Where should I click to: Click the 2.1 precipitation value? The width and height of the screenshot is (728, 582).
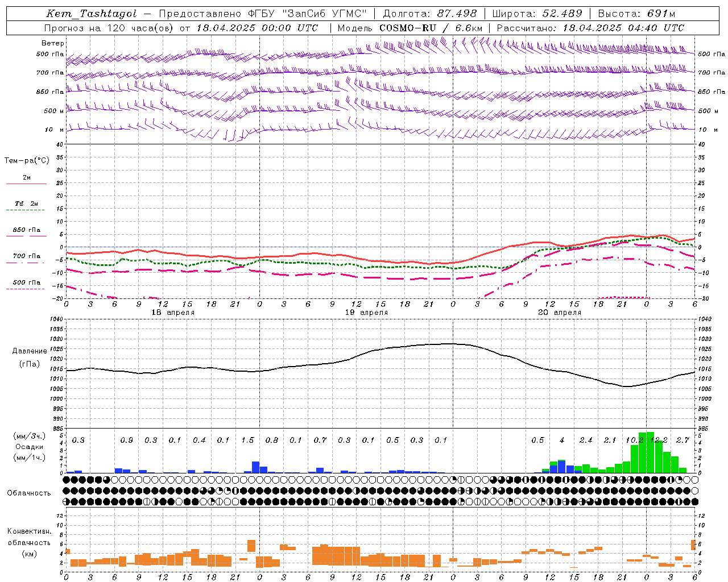pos(610,440)
